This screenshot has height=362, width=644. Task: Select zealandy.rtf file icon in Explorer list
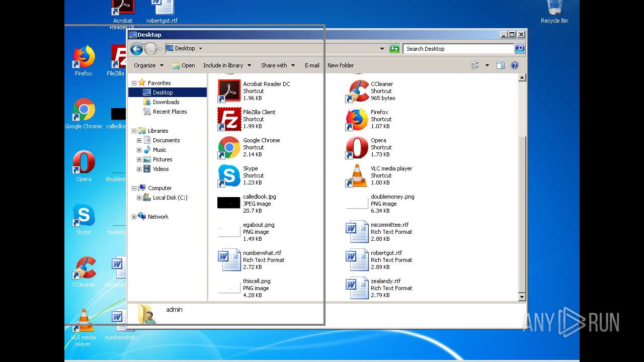357,288
